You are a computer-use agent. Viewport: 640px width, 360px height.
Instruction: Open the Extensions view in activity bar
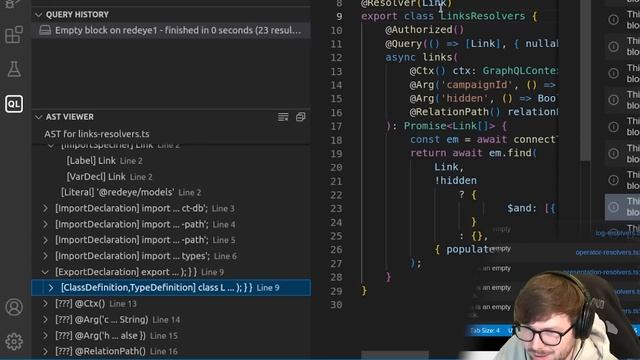pos(14,34)
